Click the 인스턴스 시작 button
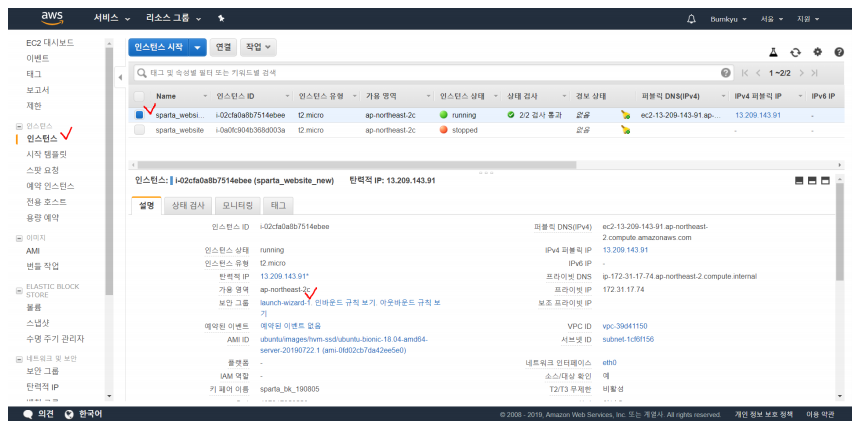Image resolution: width=859 pixels, height=426 pixels. pos(159,48)
